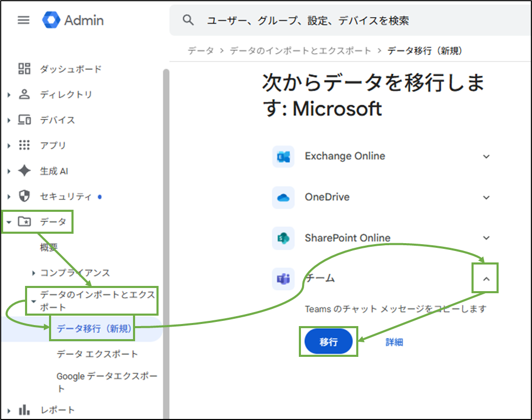Click the sidebar vertical scrollbar
This screenshot has width=532, height=420.
(x=166, y=244)
